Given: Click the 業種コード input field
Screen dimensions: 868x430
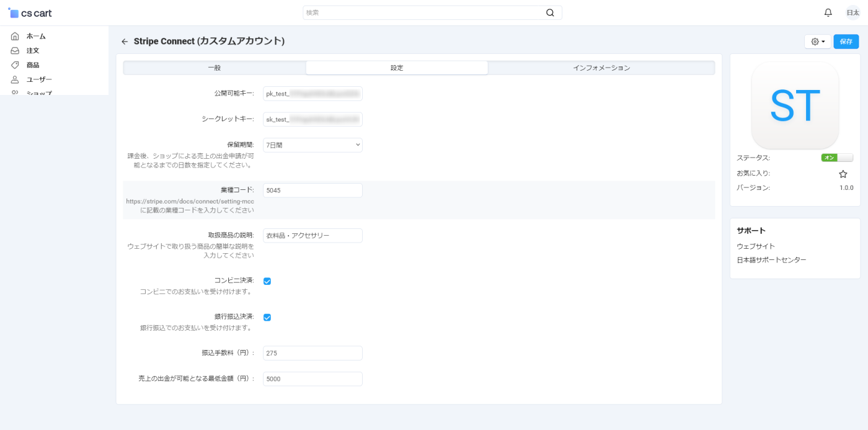Looking at the screenshot, I should [x=312, y=190].
